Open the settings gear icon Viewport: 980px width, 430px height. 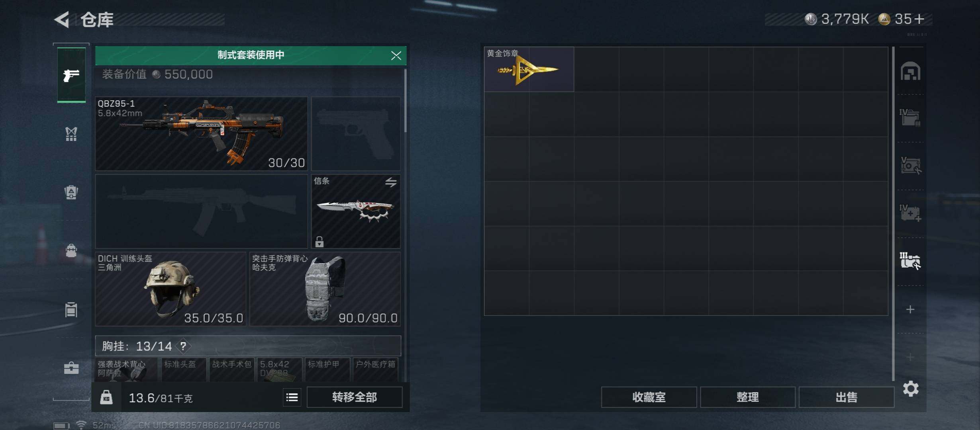tap(911, 389)
